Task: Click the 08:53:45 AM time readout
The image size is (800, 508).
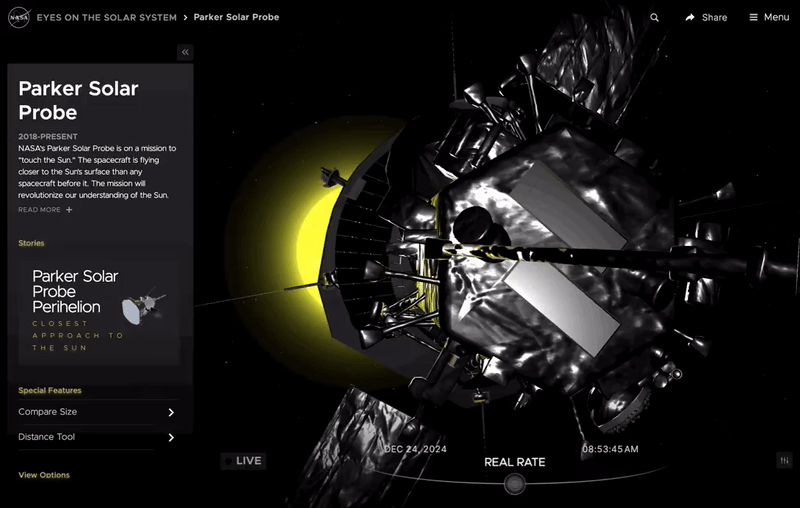Action: [610, 449]
